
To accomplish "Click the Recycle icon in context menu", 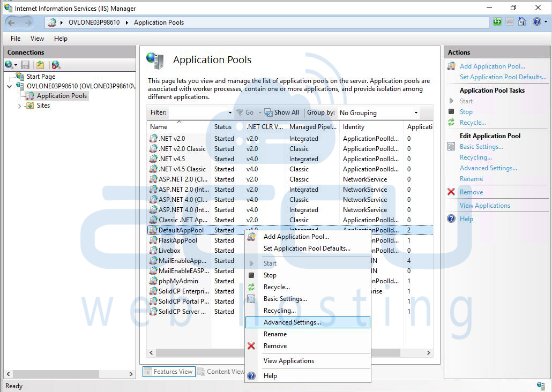I will 251,287.
